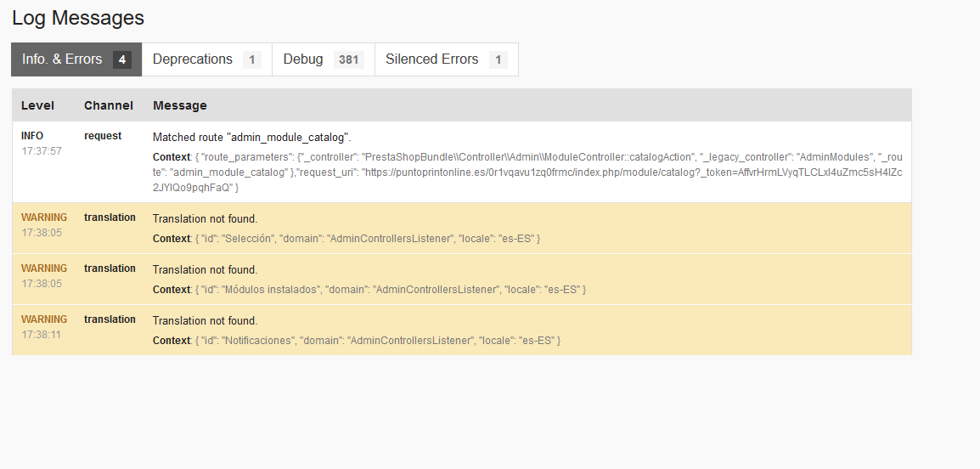Viewport: 980px width, 469px height.
Task: Click the WARNING label above the 17:38:11 timestamp
Action: click(44, 319)
